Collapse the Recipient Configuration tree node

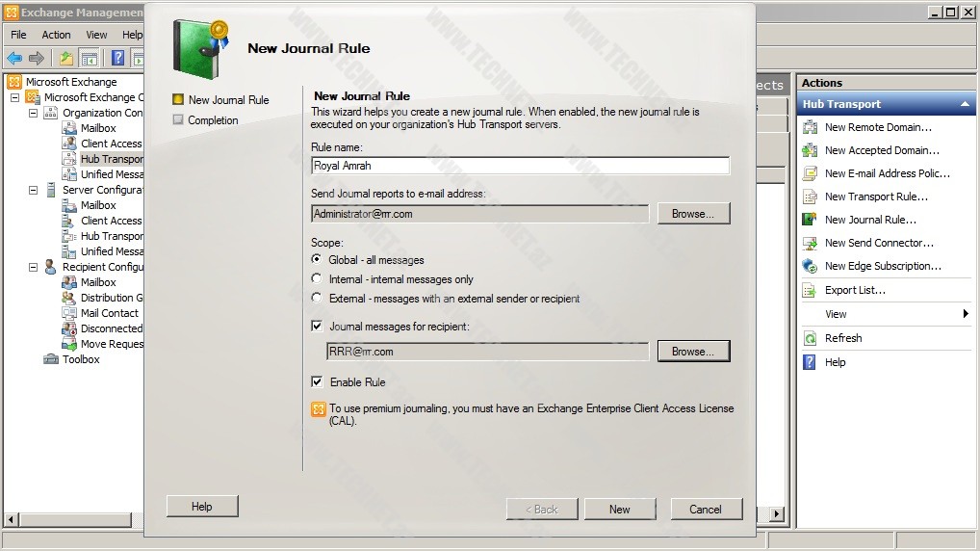click(x=33, y=267)
